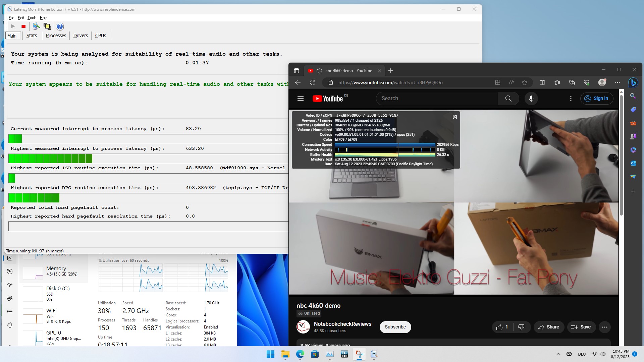This screenshot has width=644, height=362.
Task: Like the nbc 4k60 demo video
Action: pos(502,327)
